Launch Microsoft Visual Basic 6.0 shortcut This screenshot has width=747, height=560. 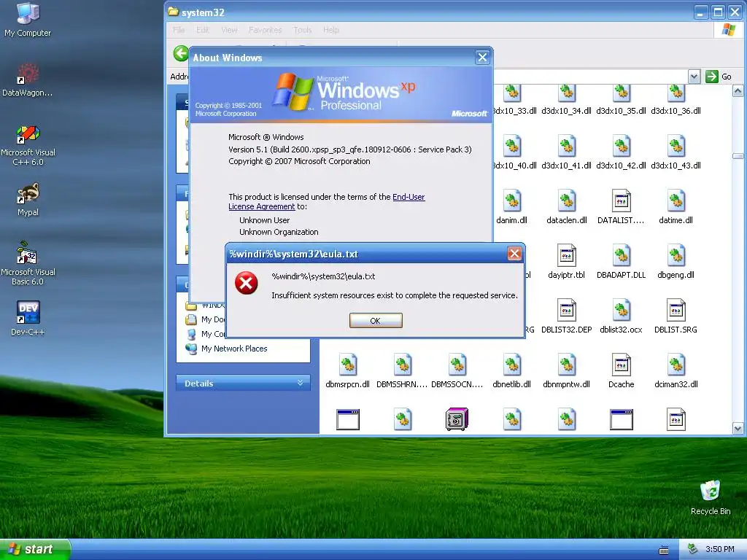click(x=28, y=263)
